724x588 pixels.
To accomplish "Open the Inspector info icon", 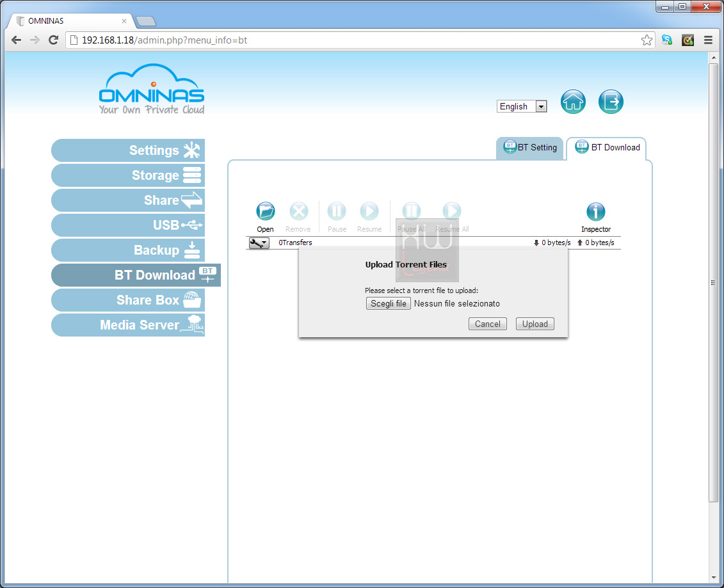I will point(595,211).
